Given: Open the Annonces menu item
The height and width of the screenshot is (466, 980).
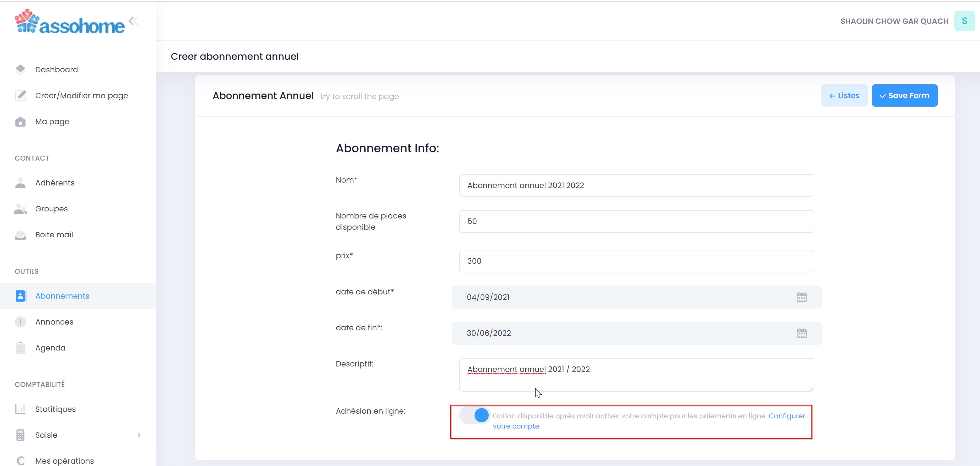Looking at the screenshot, I should [x=54, y=322].
